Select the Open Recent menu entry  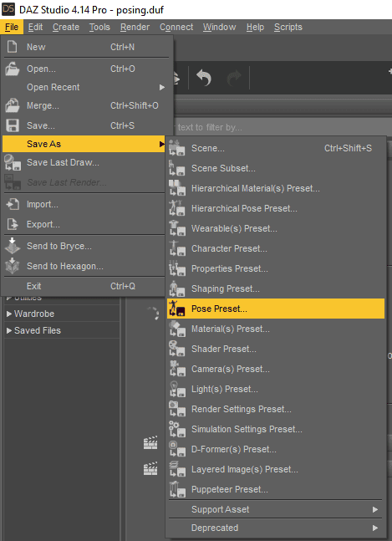point(84,87)
